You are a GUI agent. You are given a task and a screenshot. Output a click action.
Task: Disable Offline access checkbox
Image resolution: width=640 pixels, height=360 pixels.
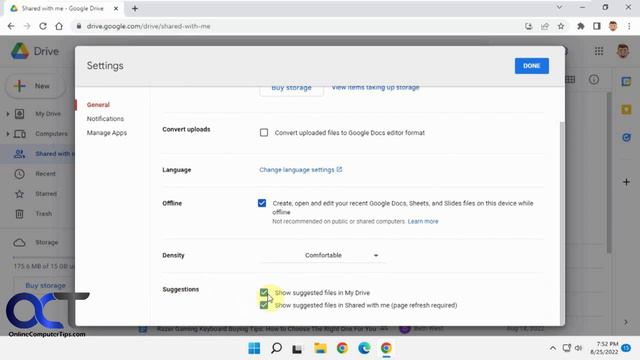(262, 203)
